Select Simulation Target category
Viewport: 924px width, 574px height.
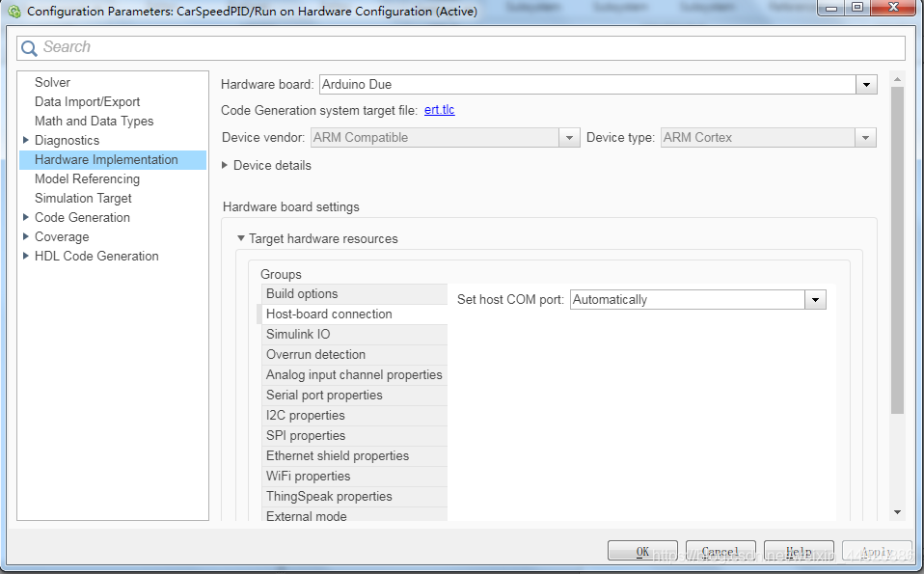(83, 199)
